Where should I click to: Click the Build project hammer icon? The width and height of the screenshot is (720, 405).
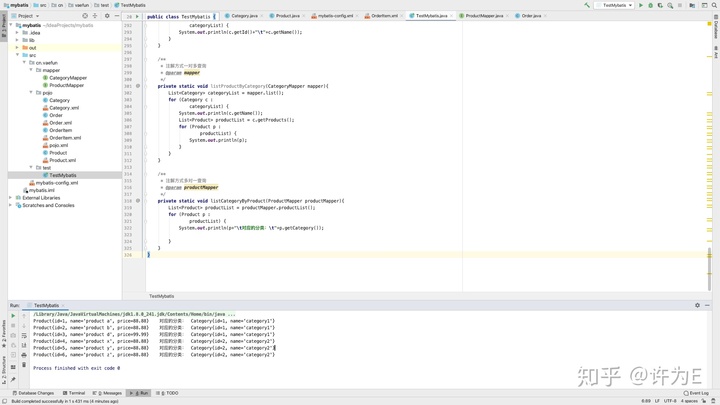[587, 5]
